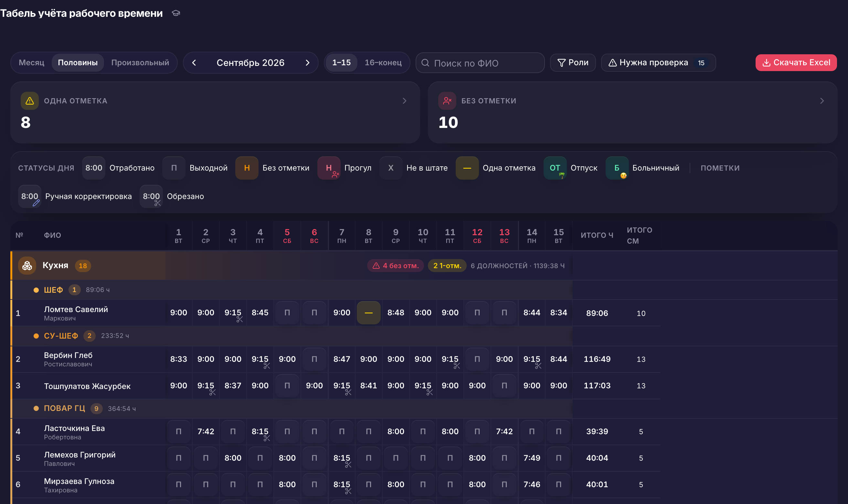
Task: Open the Роли filter dropdown
Action: coord(573,63)
